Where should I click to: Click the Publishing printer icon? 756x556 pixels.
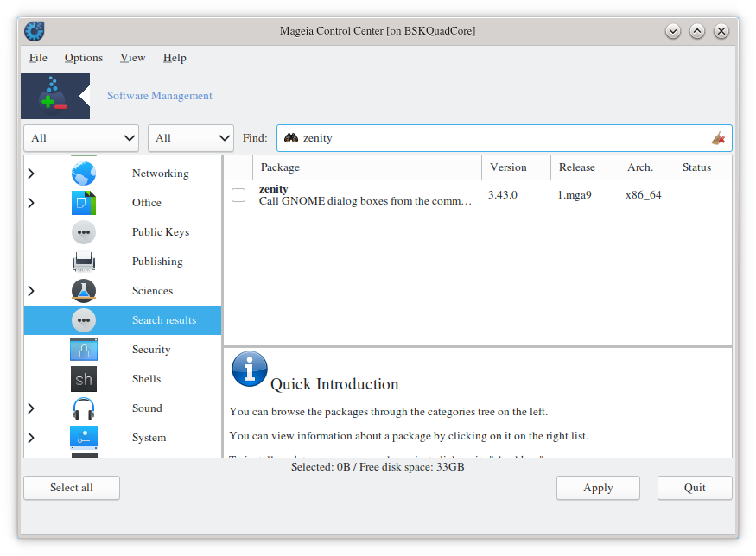[84, 262]
